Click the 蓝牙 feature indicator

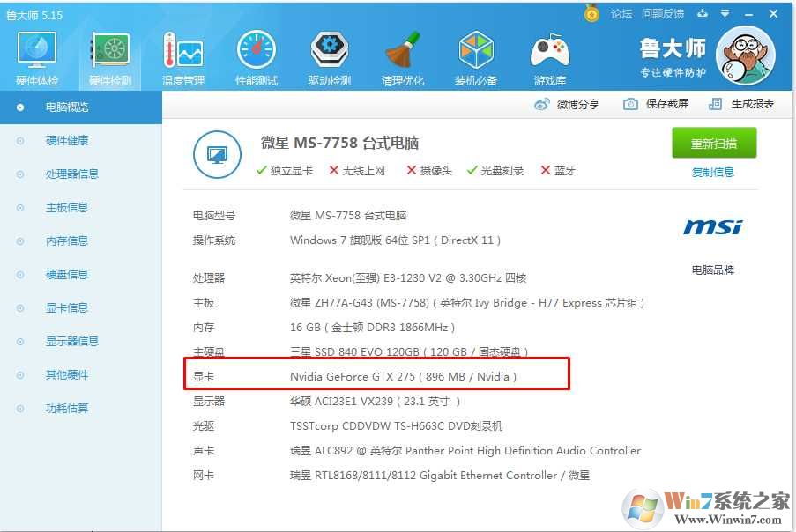tap(558, 170)
